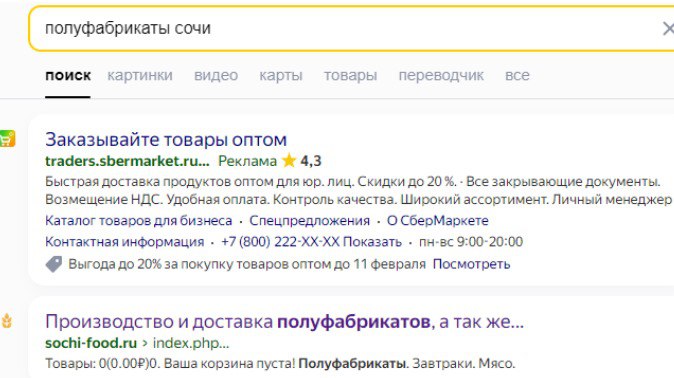Click the search field containing 'полуфабрикаты сочи'
The height and width of the screenshot is (378, 674).
pyautogui.click(x=351, y=28)
